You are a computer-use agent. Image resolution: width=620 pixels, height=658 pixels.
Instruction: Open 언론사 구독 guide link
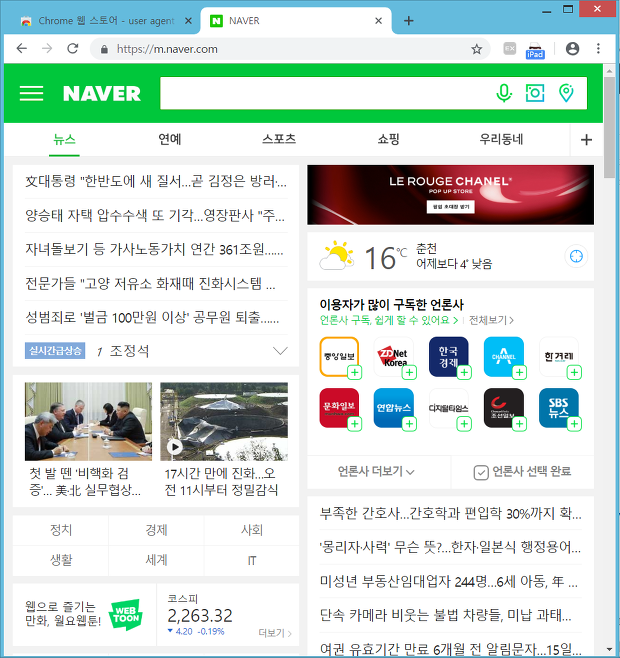[389, 321]
